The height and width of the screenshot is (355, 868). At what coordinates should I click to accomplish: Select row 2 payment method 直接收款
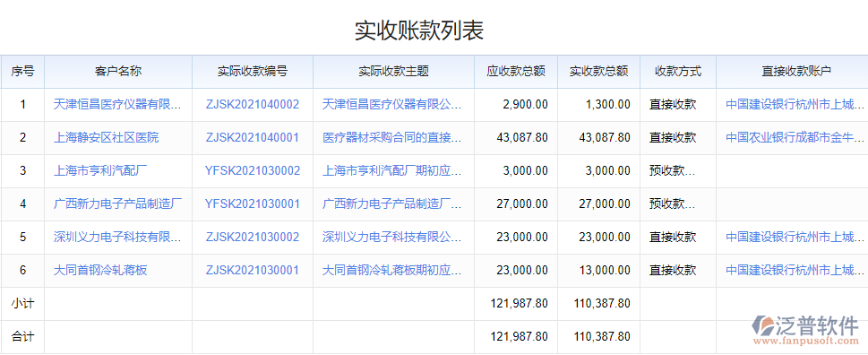point(673,137)
